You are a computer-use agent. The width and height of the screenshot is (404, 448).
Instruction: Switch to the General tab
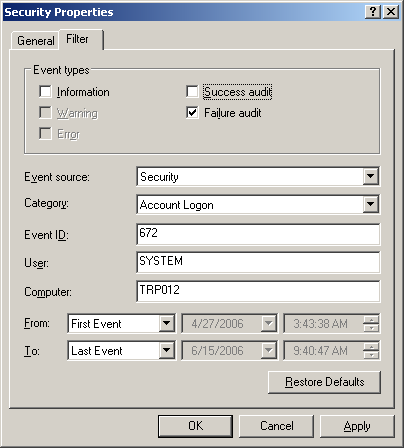(x=35, y=41)
